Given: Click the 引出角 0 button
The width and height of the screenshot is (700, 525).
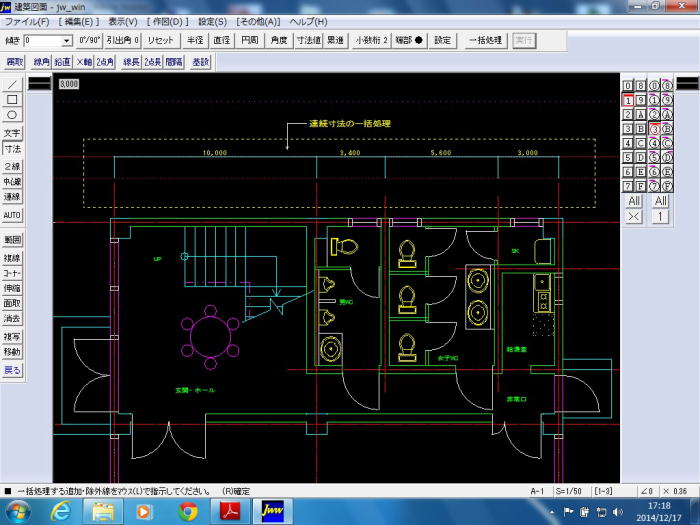Looking at the screenshot, I should [123, 41].
